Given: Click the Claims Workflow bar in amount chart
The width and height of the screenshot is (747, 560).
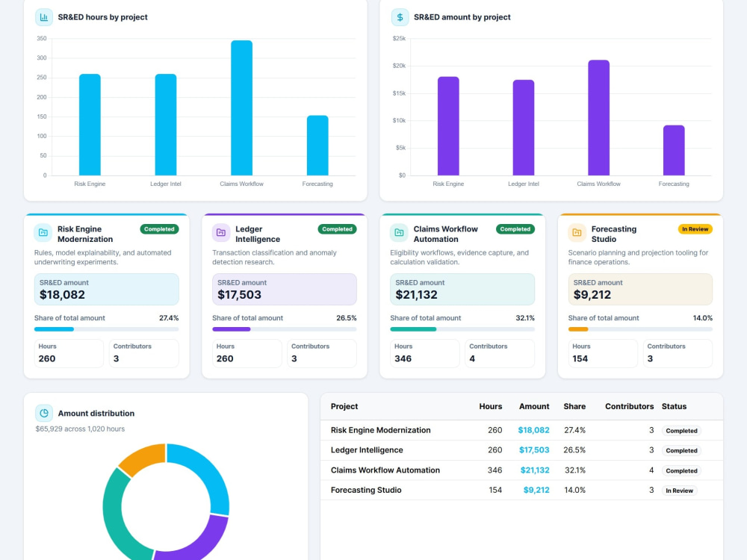Looking at the screenshot, I should tap(599, 118).
